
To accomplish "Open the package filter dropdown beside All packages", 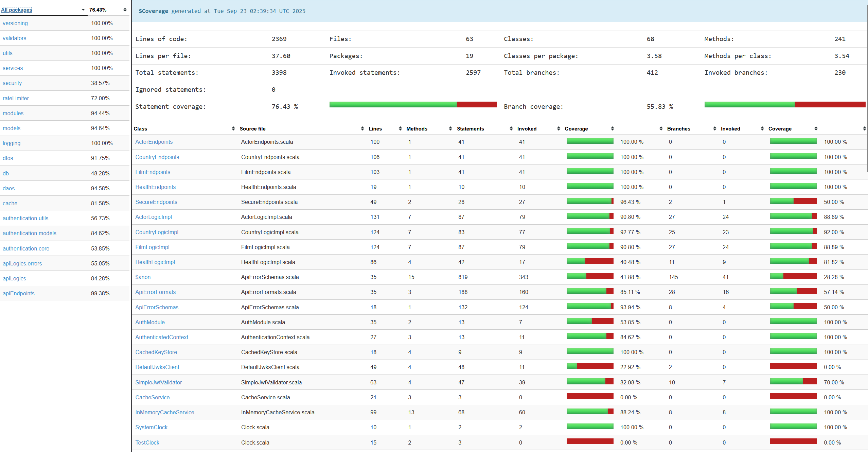I will tap(83, 10).
